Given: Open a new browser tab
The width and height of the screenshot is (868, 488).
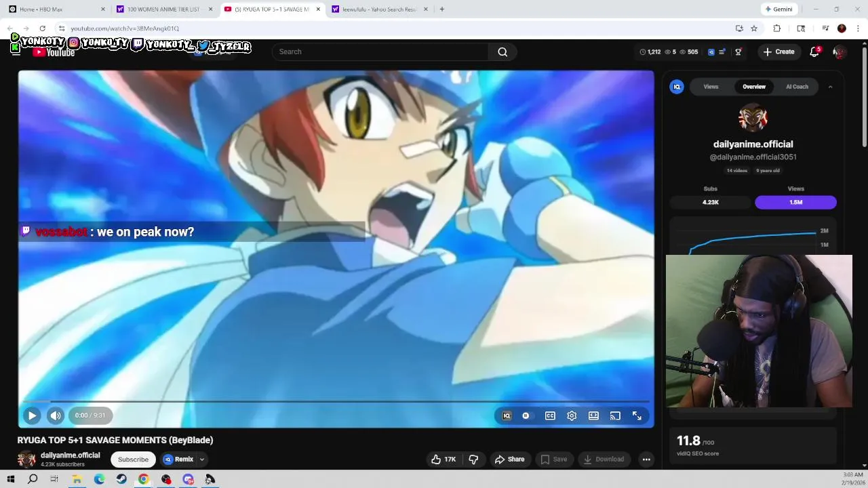Looking at the screenshot, I should pos(441,9).
